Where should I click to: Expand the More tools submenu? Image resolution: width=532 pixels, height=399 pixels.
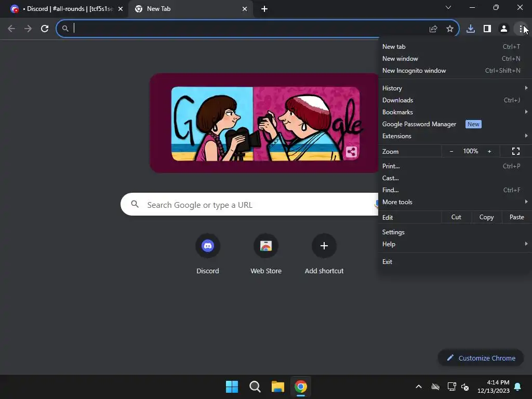coord(455,202)
